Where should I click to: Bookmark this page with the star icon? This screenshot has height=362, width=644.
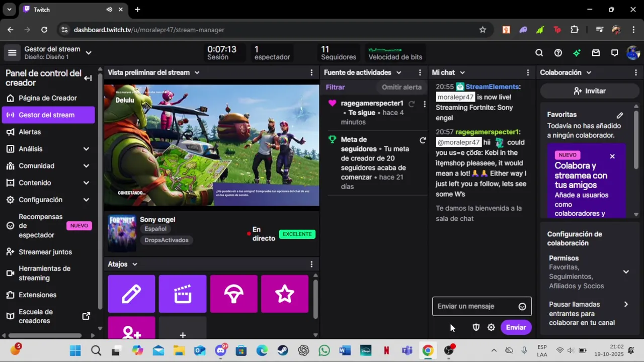[x=482, y=30]
